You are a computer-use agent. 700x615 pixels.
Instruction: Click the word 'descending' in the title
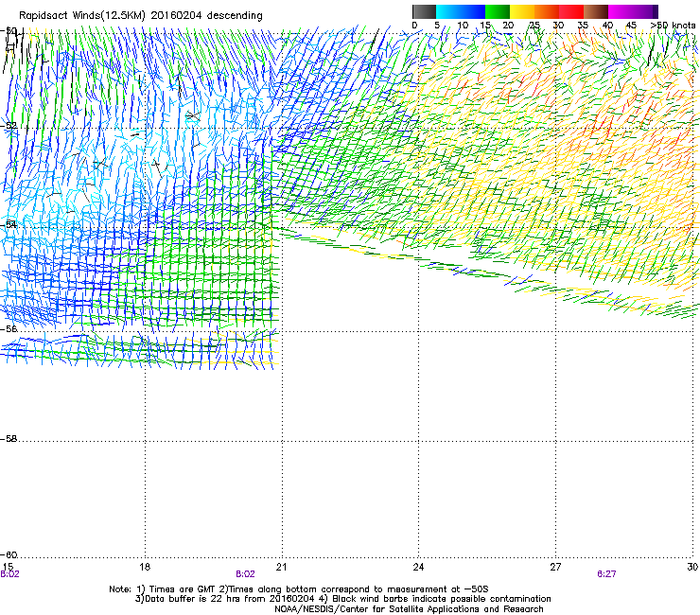tap(235, 16)
